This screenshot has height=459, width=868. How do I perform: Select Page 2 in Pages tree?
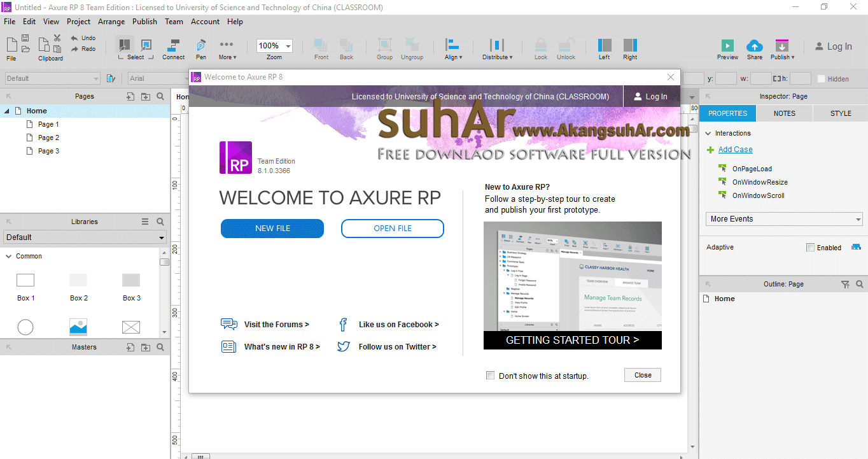(48, 138)
